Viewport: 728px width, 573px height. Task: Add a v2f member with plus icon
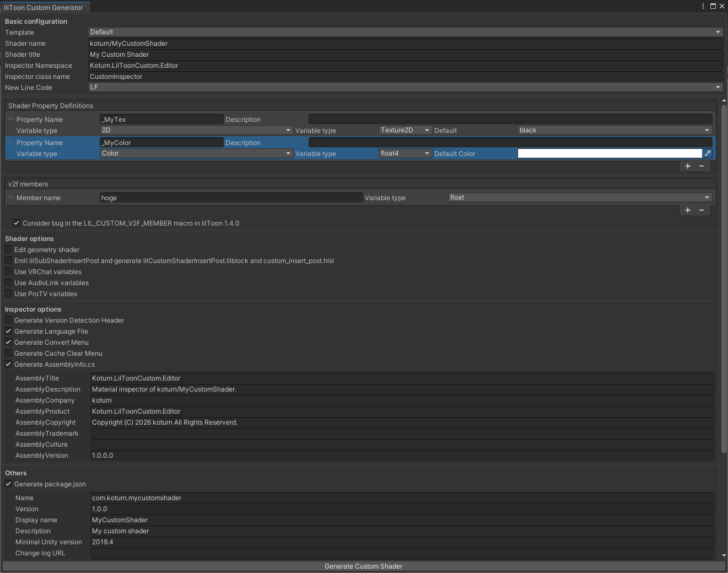click(688, 210)
